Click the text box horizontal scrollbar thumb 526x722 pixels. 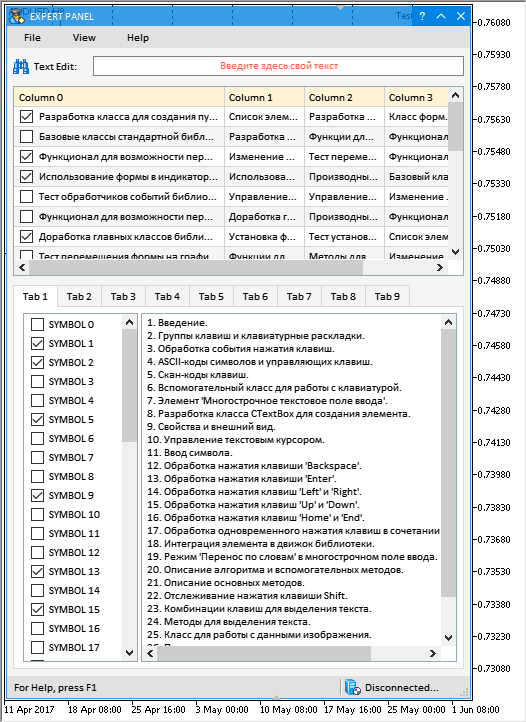(264, 653)
